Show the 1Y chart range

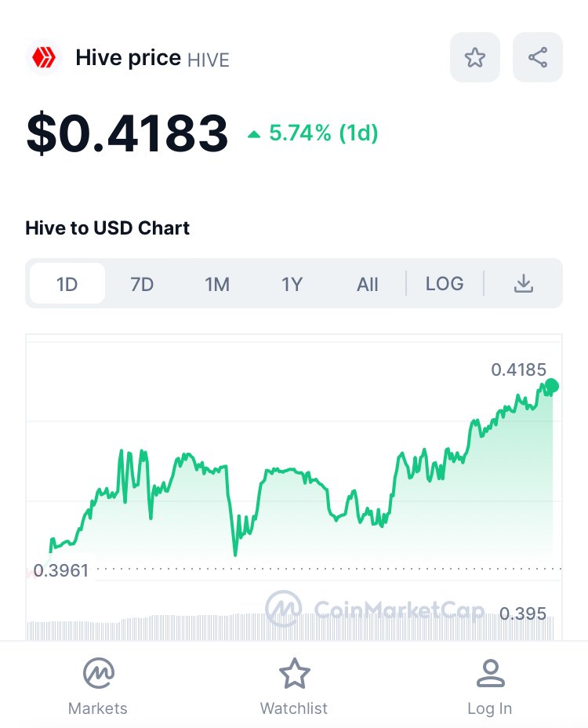point(292,283)
